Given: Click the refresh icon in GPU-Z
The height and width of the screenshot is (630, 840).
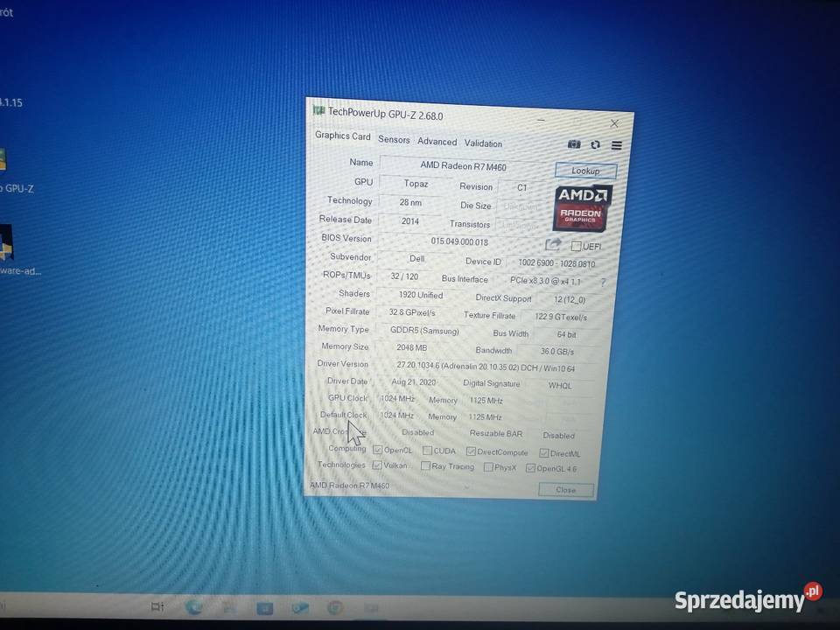Looking at the screenshot, I should [x=596, y=145].
